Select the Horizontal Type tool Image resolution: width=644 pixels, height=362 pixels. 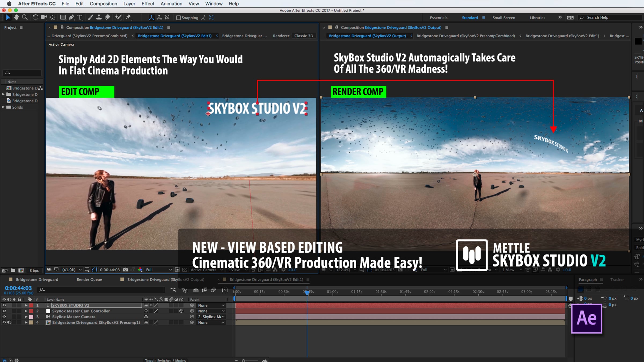[80, 17]
